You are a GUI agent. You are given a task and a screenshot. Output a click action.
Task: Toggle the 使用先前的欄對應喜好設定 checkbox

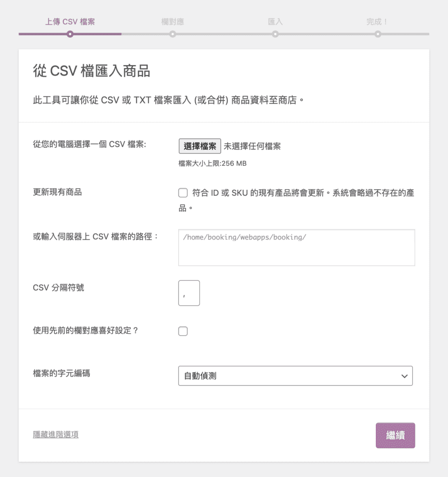click(183, 331)
